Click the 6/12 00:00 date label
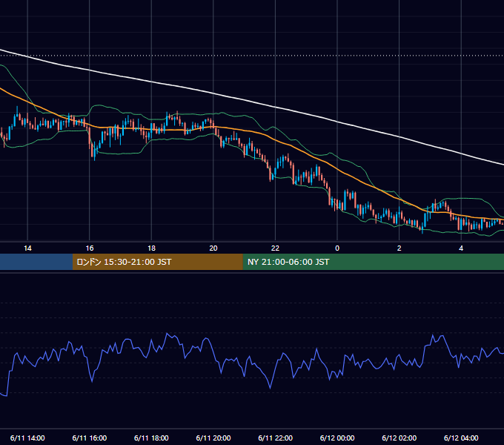 (x=337, y=438)
